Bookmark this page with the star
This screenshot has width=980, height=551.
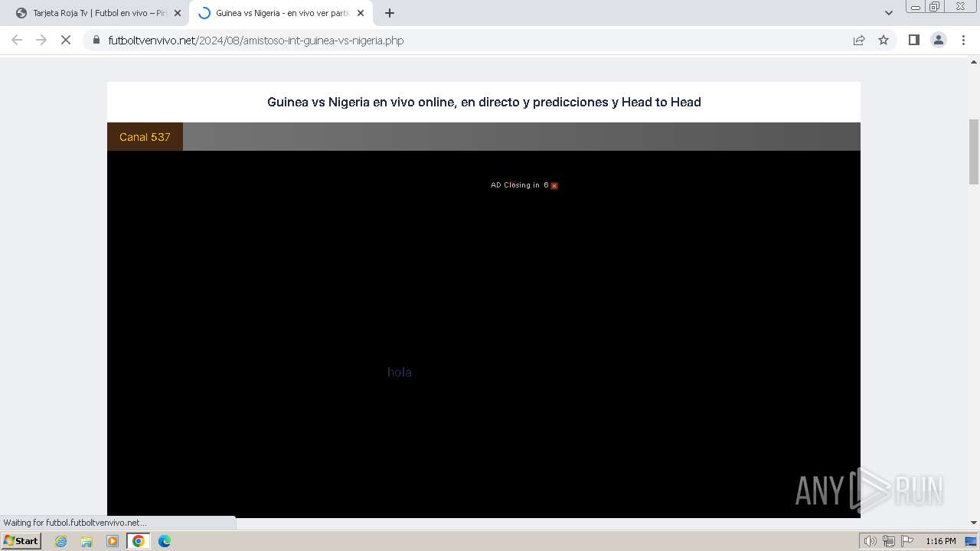coord(884,40)
